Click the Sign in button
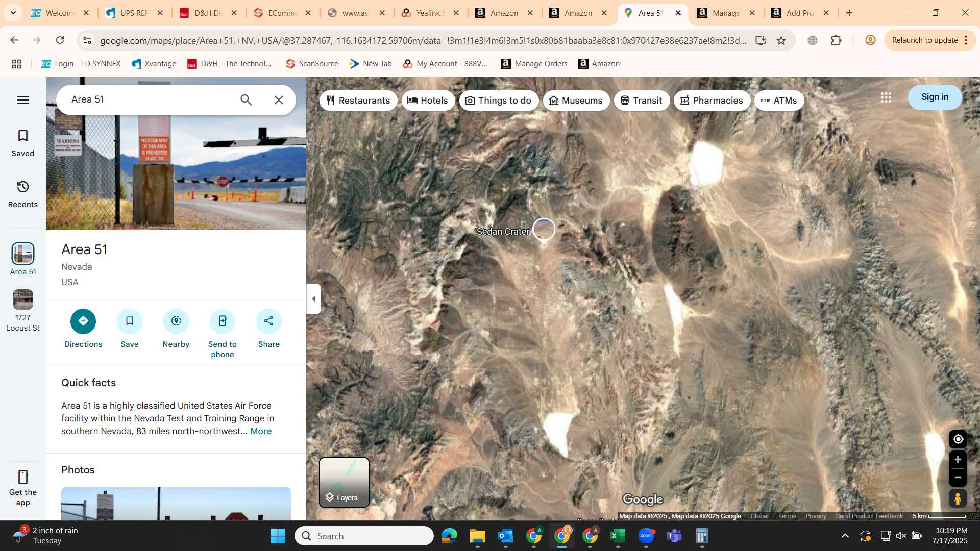980x551 pixels. [x=935, y=97]
